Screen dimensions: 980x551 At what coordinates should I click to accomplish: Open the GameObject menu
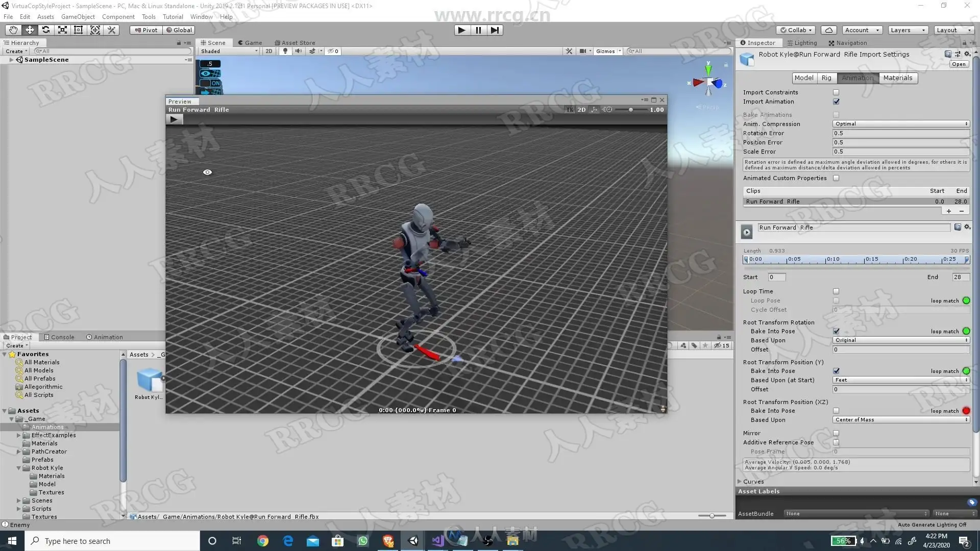(78, 17)
